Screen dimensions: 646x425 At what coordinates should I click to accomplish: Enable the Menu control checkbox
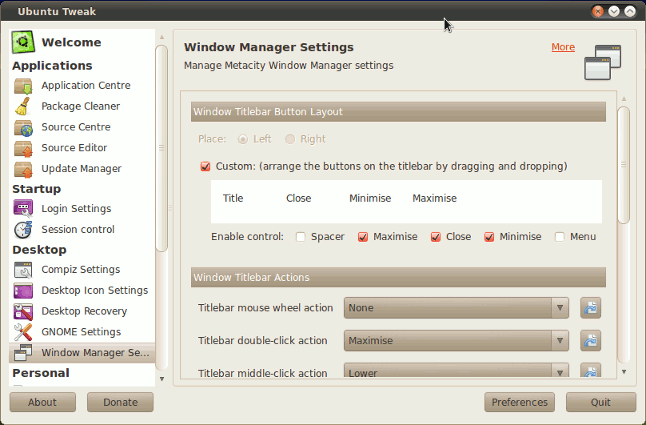click(x=559, y=237)
